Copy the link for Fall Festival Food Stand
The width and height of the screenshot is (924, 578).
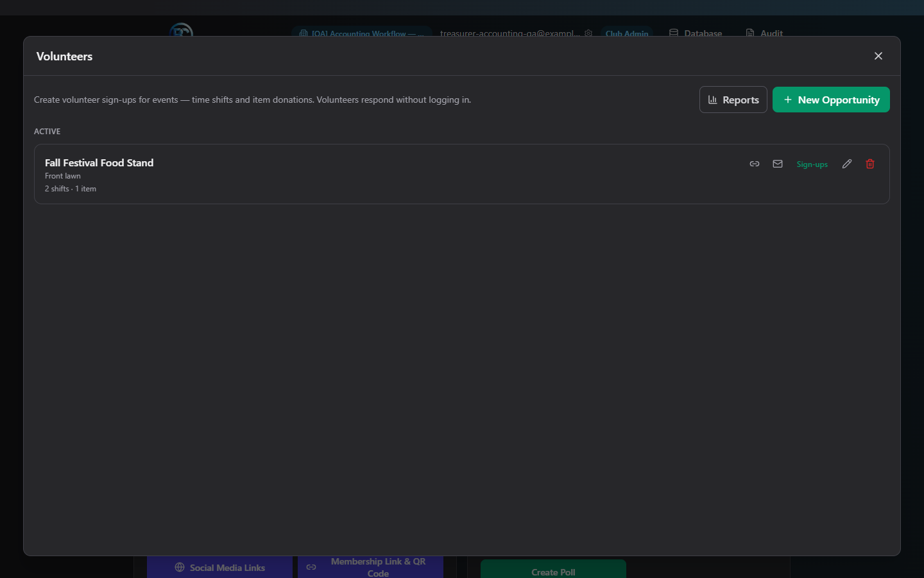tap(755, 164)
